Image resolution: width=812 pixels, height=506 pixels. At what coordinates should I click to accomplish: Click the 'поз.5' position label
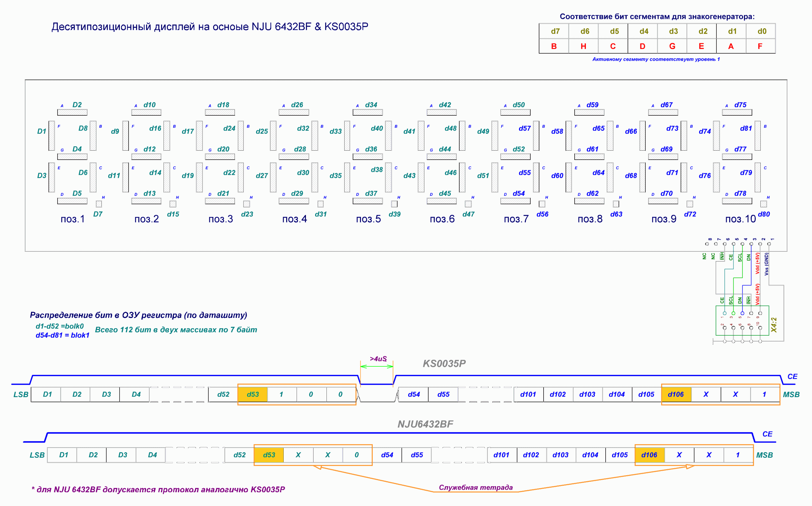pyautogui.click(x=369, y=219)
